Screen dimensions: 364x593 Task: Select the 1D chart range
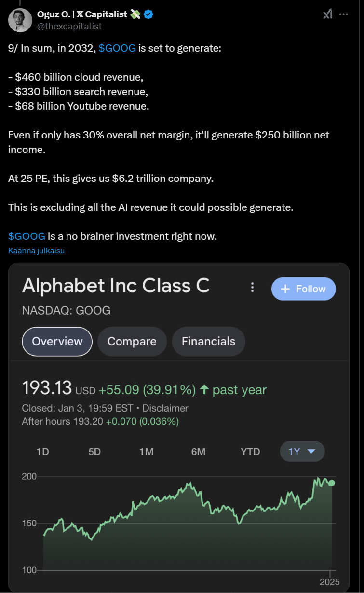[x=43, y=452]
